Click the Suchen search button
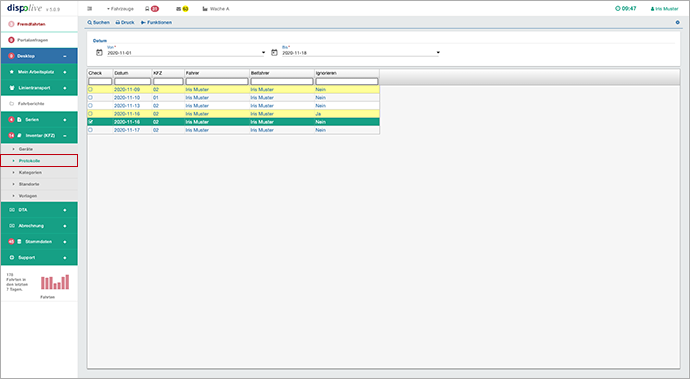This screenshot has width=690, height=379. point(99,22)
